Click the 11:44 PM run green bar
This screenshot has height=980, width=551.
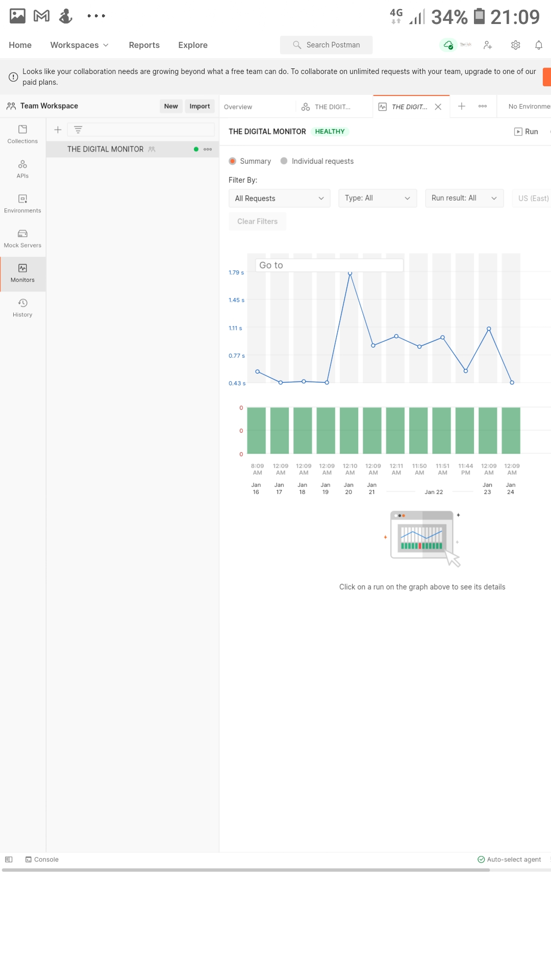[465, 430]
